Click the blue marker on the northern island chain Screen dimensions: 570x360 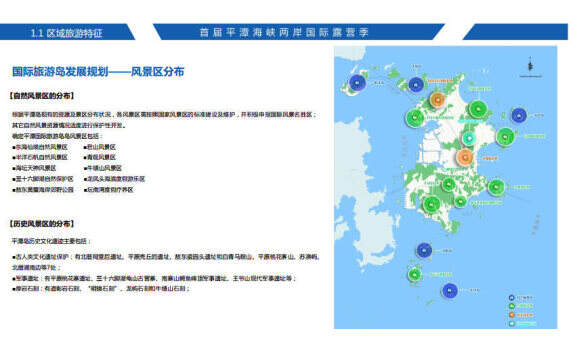click(x=416, y=85)
